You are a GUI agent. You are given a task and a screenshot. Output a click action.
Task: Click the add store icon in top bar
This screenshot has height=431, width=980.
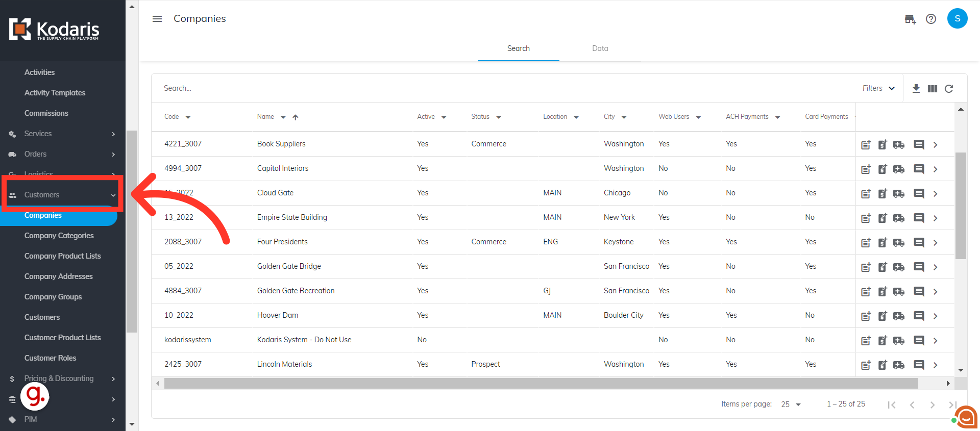910,19
